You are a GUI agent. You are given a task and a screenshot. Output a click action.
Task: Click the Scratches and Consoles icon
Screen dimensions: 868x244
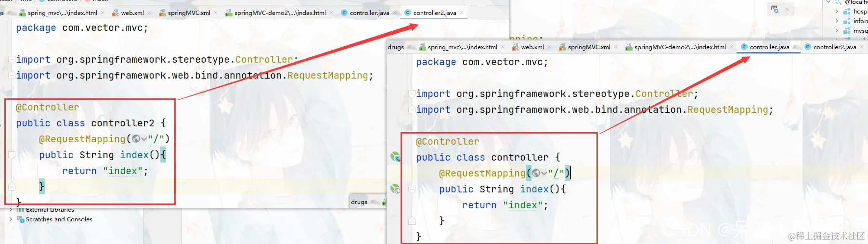[x=21, y=219]
